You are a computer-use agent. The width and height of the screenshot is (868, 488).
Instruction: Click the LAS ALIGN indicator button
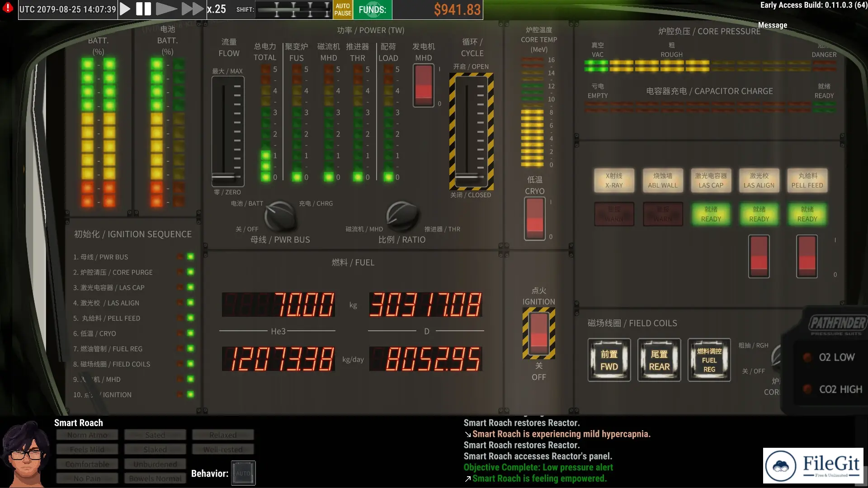759,180
